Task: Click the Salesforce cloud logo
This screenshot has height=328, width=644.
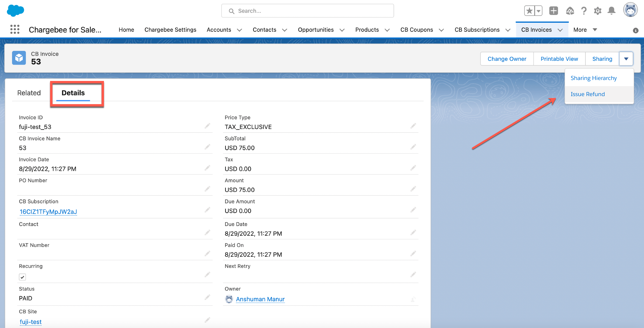Action: tap(16, 11)
